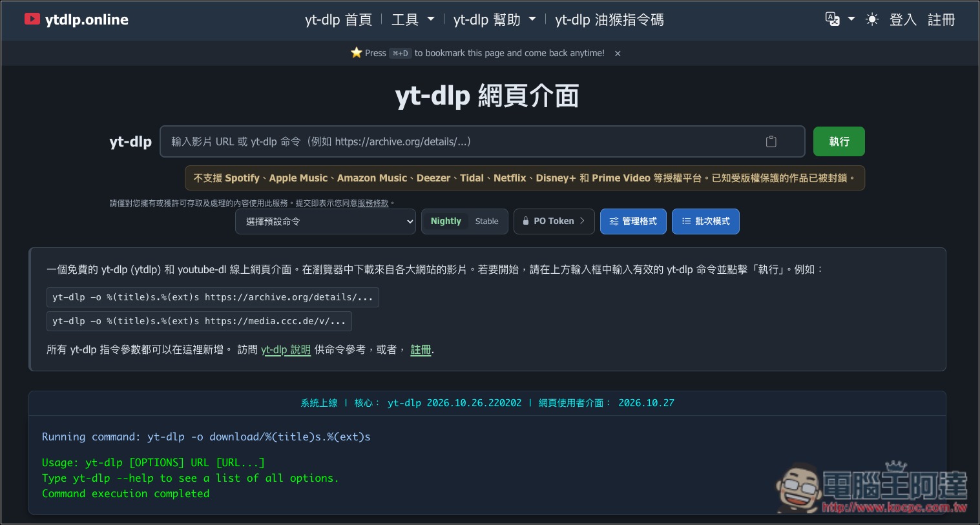980x525 pixels.
Task: Click the 管理格式 button
Action: [x=633, y=221]
